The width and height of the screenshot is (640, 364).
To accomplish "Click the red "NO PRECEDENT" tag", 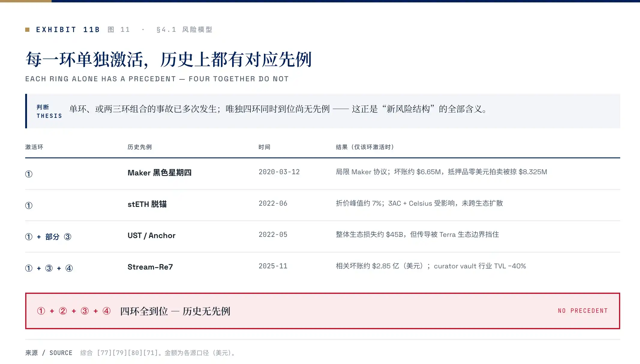I will click(583, 311).
